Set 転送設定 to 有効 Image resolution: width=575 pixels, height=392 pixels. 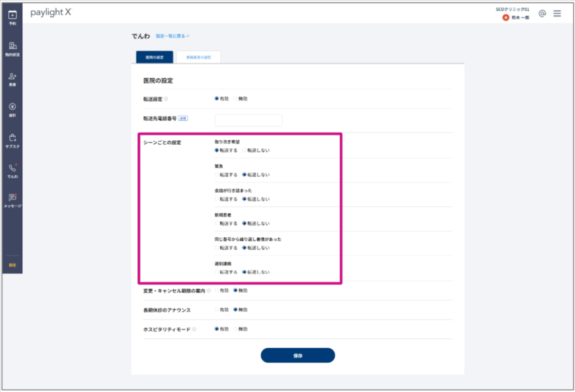pos(217,99)
